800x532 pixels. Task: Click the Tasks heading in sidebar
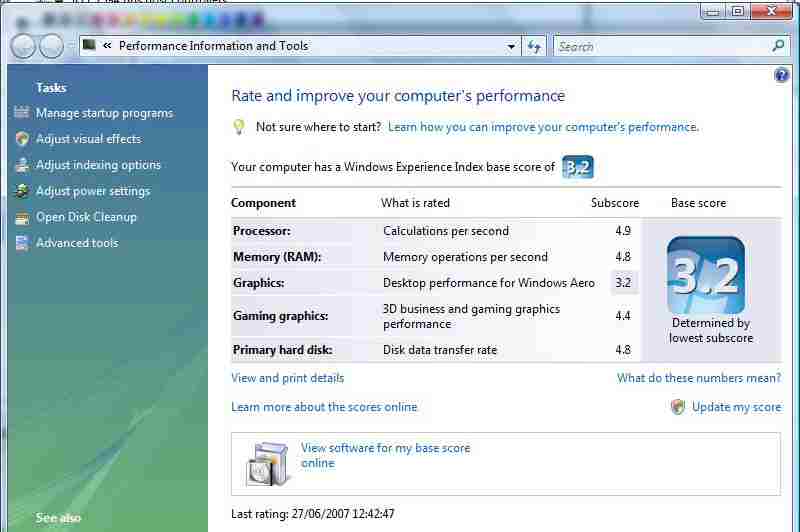pyautogui.click(x=51, y=88)
